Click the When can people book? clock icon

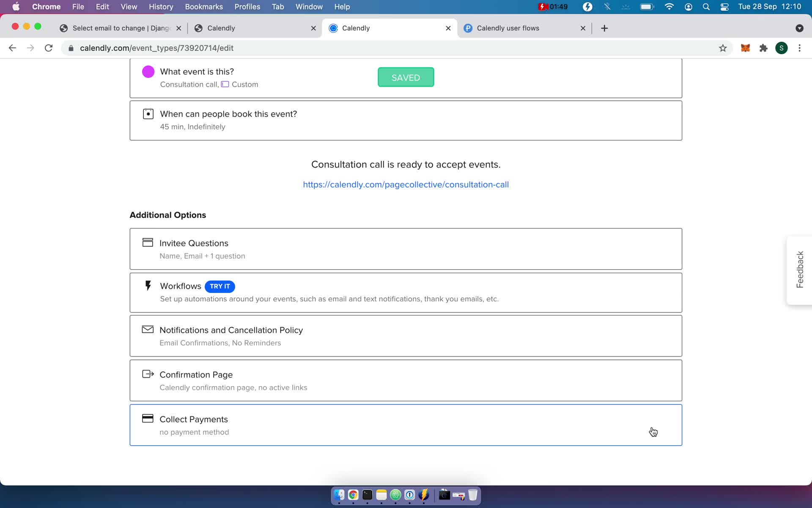[148, 114]
